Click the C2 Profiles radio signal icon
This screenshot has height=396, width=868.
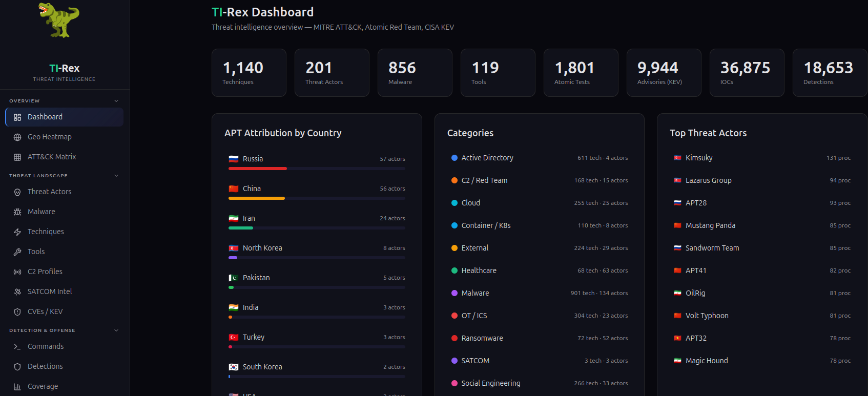(x=17, y=272)
